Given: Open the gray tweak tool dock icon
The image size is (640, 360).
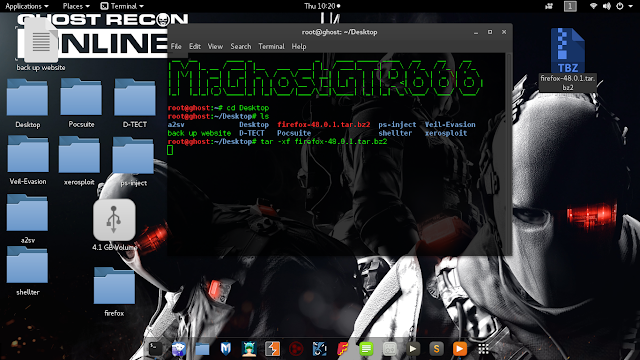Looking at the screenshot, I should pyautogui.click(x=390, y=349).
